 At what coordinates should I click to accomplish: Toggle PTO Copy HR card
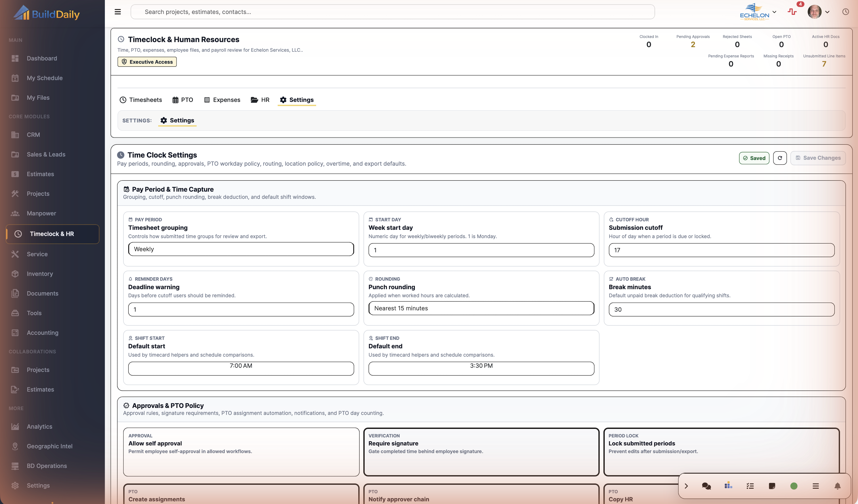641,494
